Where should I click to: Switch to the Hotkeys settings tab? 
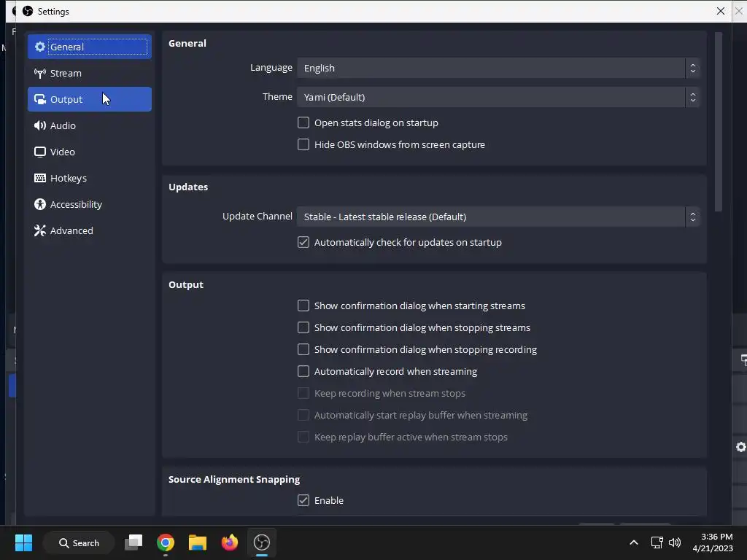point(90,178)
